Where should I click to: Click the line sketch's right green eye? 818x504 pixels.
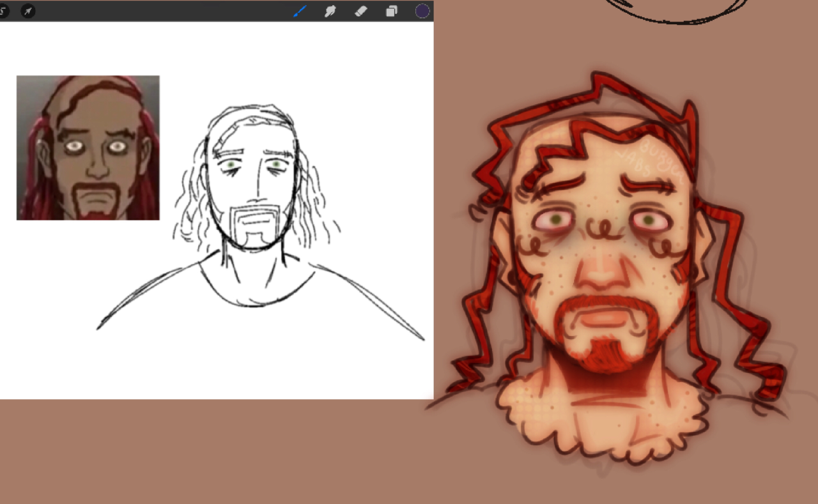click(x=276, y=164)
